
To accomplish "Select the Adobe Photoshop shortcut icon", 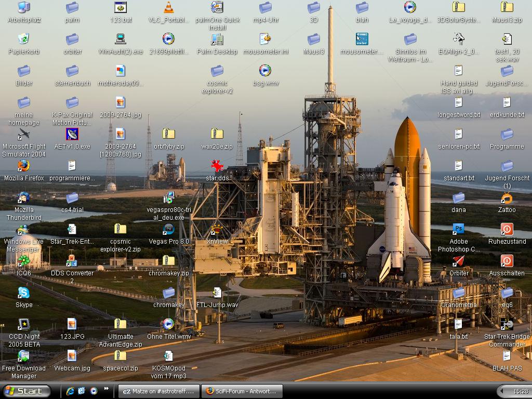I will (x=458, y=229).
